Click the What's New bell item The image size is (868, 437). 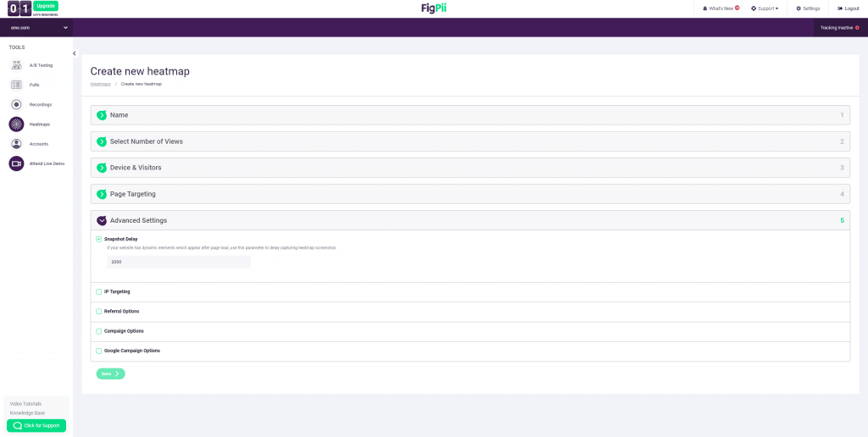click(721, 8)
